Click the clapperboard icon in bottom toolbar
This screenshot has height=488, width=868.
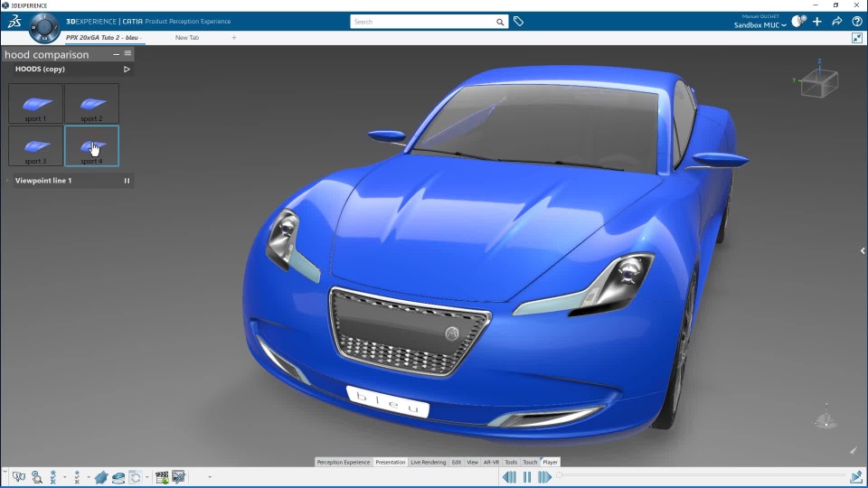[162, 477]
